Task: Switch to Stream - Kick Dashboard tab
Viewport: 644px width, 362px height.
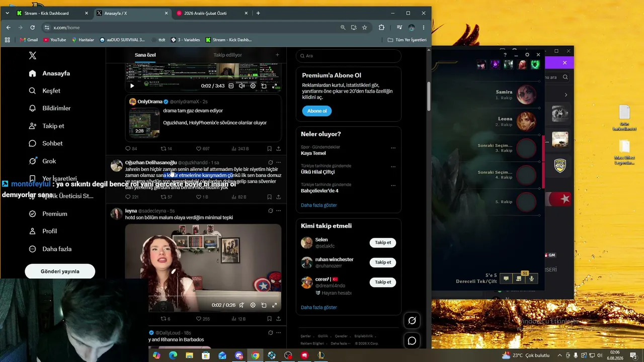Action: click(x=52, y=13)
